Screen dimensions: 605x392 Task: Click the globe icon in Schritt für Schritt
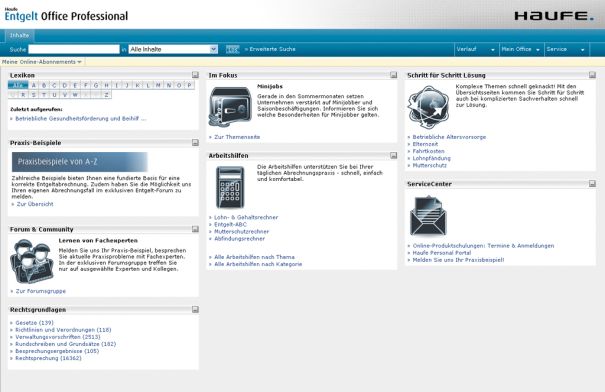(x=428, y=107)
